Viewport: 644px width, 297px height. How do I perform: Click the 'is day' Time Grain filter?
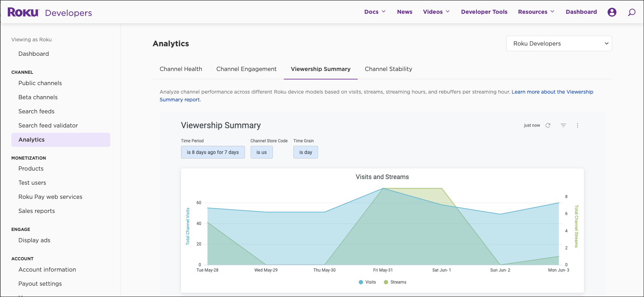[x=305, y=152]
